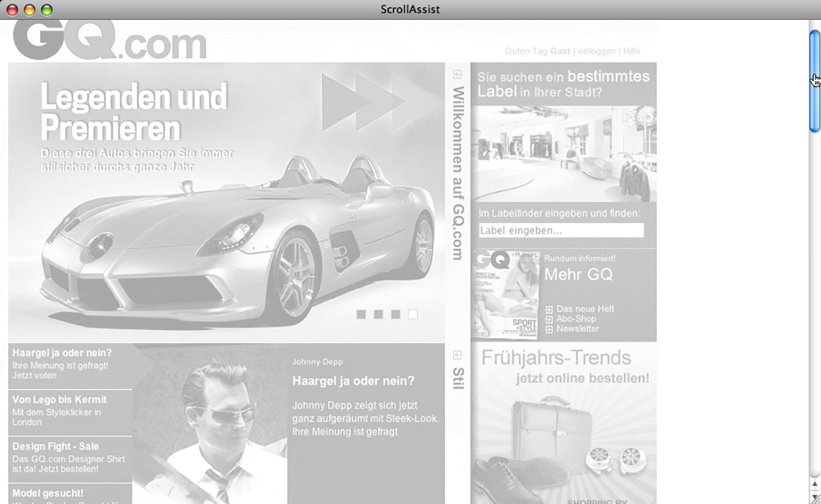
Task: Click the 'einloggen' link
Action: (x=596, y=51)
